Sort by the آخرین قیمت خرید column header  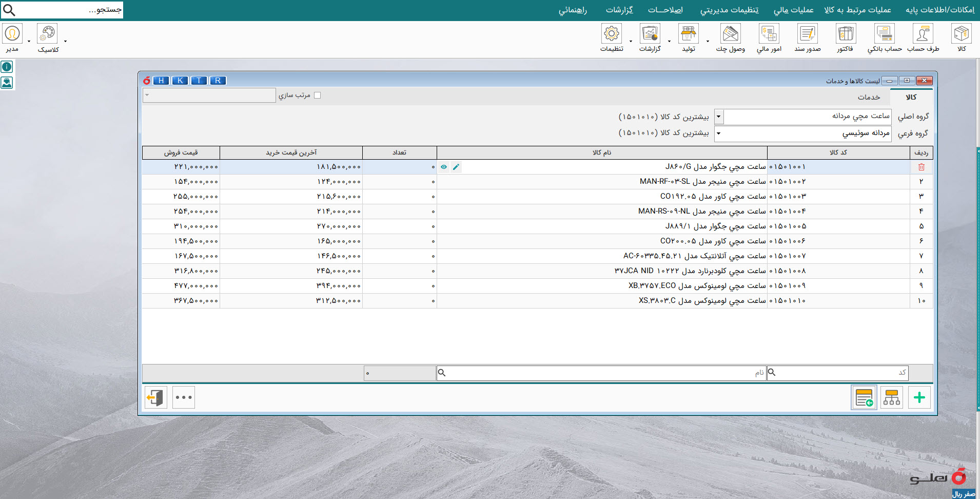(291, 152)
